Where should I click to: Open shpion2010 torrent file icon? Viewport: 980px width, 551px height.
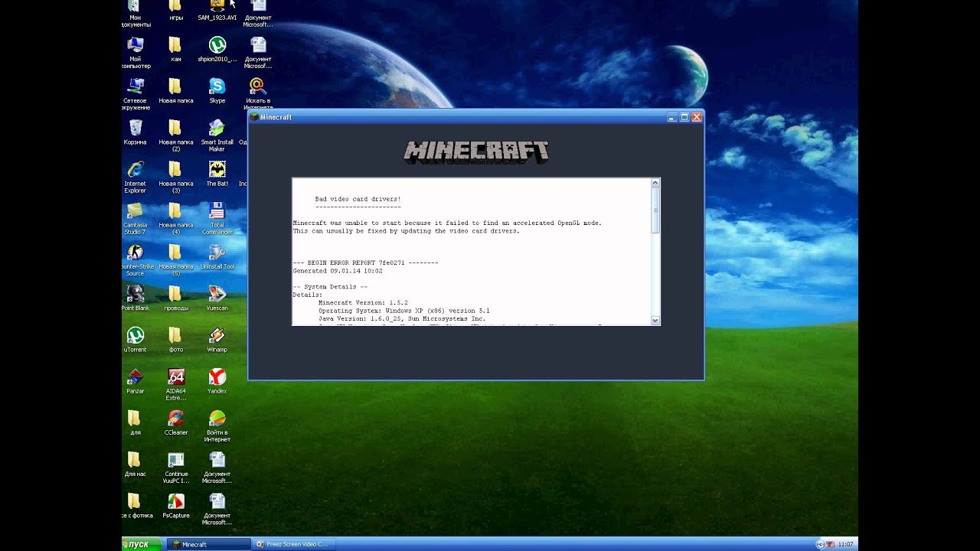(217, 49)
